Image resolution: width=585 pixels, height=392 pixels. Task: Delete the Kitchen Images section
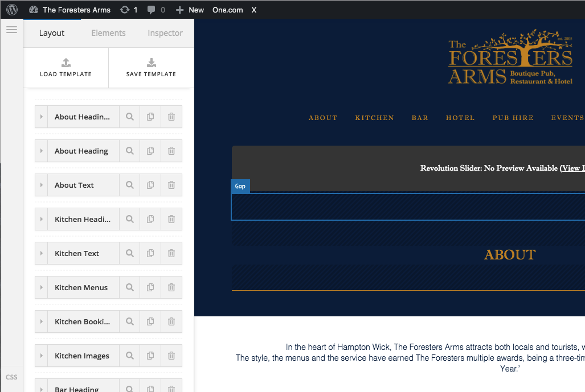(171, 356)
